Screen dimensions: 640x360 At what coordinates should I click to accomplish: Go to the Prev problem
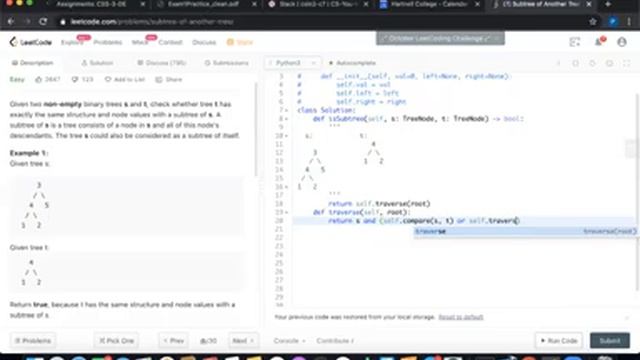coord(173,340)
